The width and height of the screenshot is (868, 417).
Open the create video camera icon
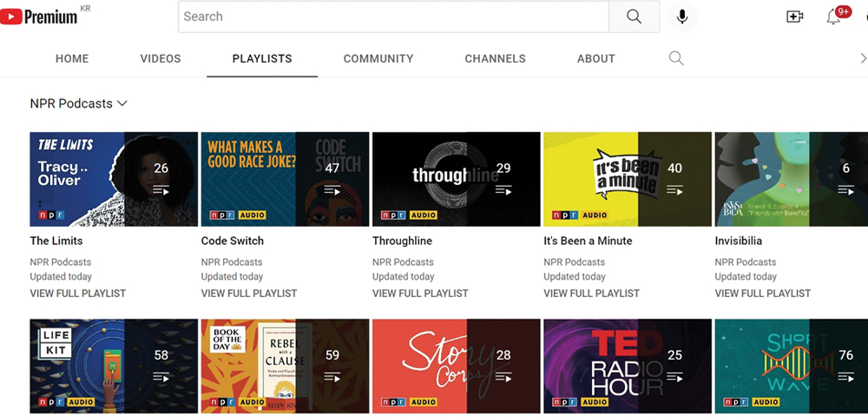(795, 17)
